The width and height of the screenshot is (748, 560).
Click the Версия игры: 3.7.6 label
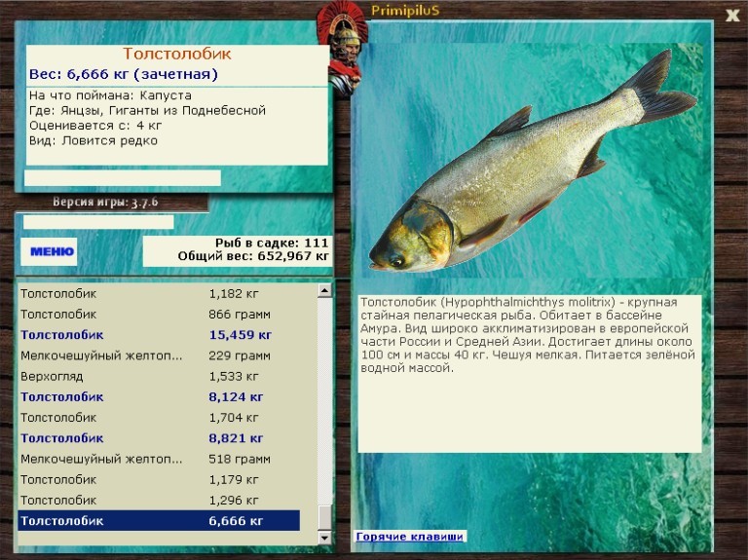tap(105, 203)
